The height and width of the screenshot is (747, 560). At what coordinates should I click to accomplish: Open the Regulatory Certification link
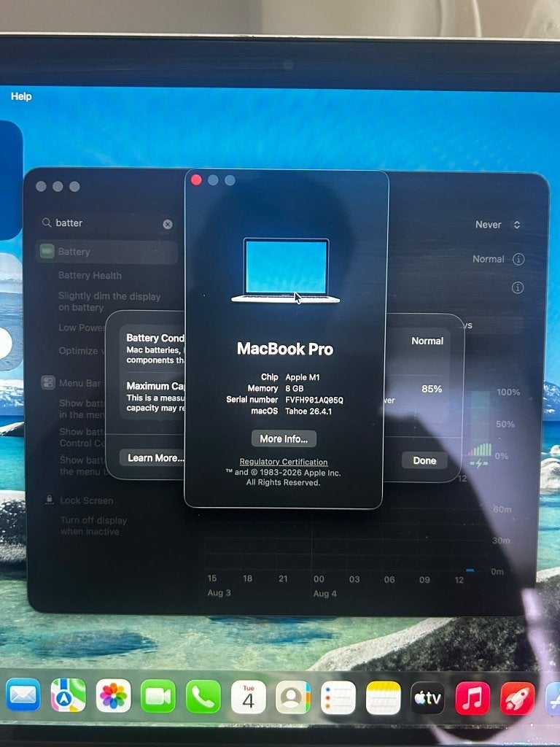click(x=284, y=462)
